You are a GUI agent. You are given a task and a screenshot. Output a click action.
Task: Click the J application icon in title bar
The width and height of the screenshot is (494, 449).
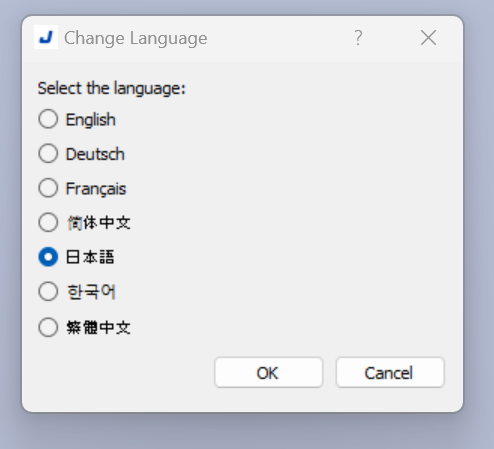46,37
